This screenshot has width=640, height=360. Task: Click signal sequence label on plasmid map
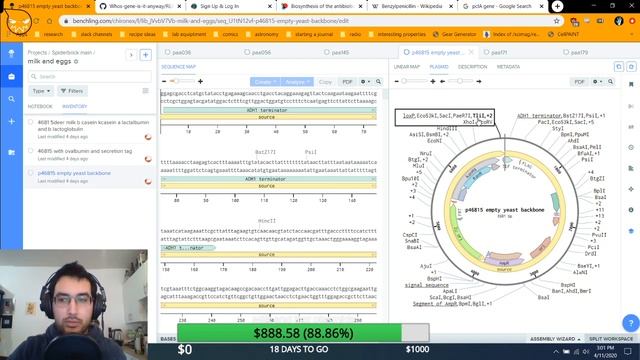click(x=427, y=285)
